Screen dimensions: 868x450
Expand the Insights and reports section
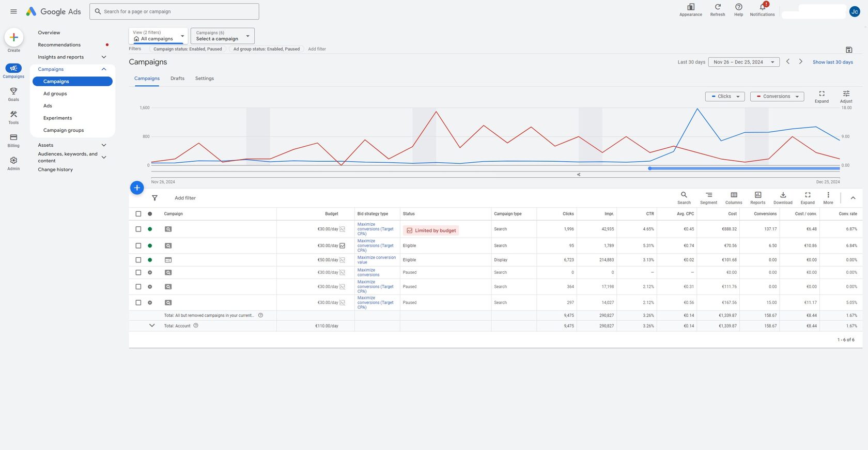[x=104, y=57]
